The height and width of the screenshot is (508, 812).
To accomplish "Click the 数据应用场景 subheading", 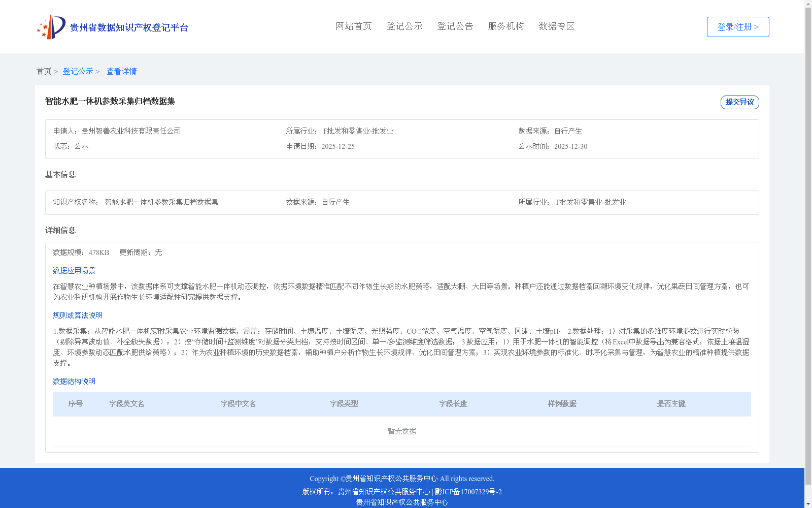I will tap(74, 271).
